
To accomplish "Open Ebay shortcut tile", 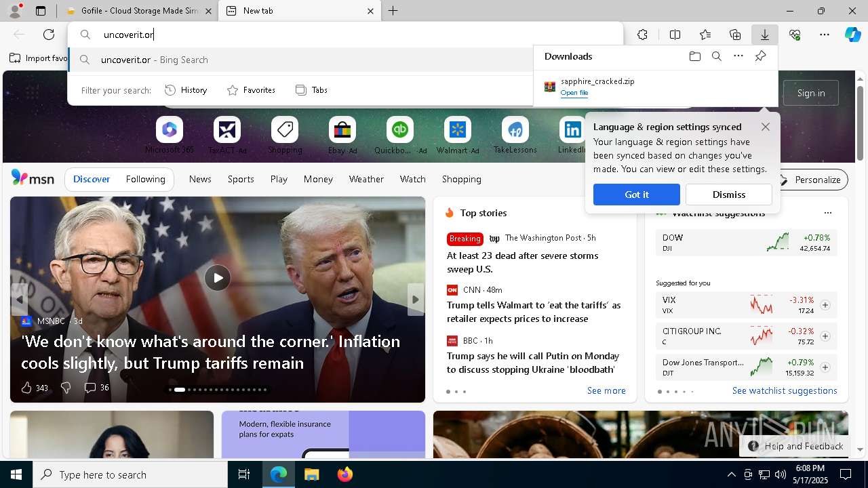I will point(342,135).
